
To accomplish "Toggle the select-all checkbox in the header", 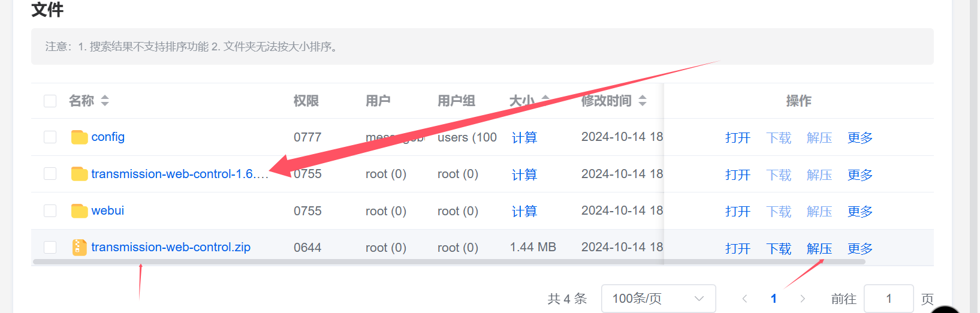I will (x=50, y=101).
